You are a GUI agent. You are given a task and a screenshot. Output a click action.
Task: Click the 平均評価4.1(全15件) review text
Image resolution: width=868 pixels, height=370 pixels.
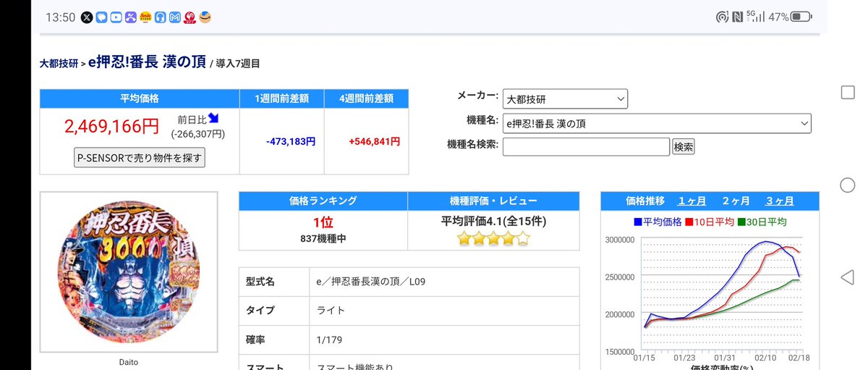[x=493, y=222]
